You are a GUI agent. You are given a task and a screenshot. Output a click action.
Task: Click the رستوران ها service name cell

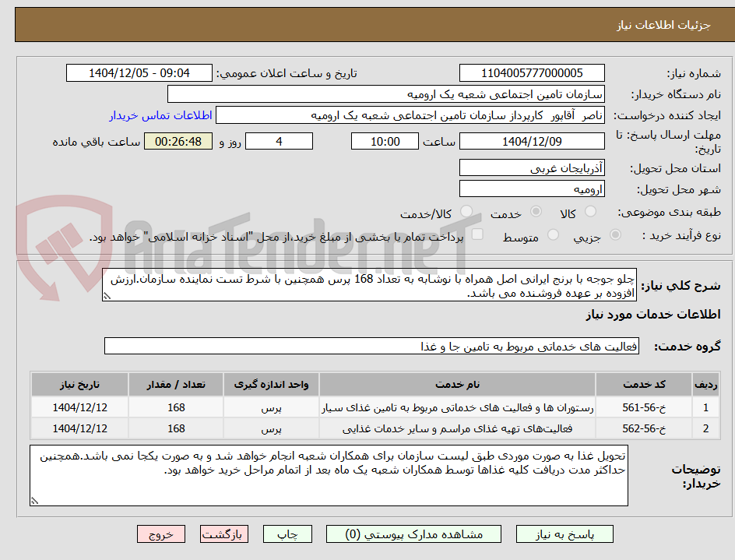(x=458, y=407)
